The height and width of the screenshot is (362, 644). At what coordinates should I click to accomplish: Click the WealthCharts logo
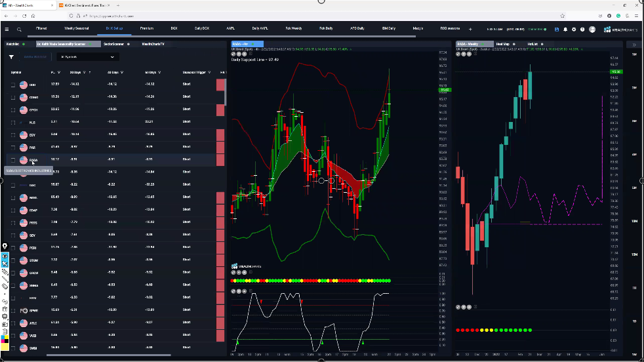(620, 30)
